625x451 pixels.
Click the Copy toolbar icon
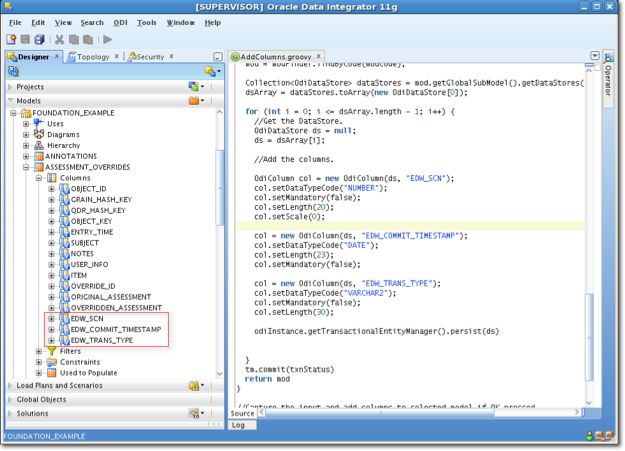coord(74,39)
